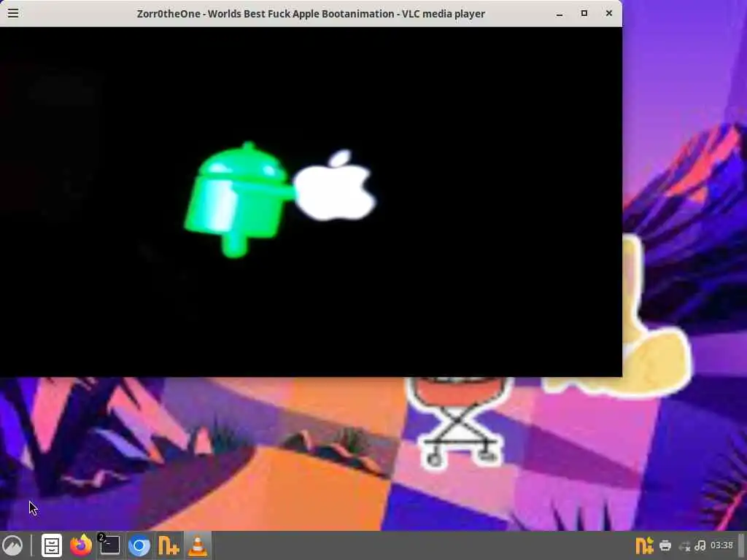The height and width of the screenshot is (560, 747).
Task: Click the VLC window title text
Action: pyautogui.click(x=311, y=14)
